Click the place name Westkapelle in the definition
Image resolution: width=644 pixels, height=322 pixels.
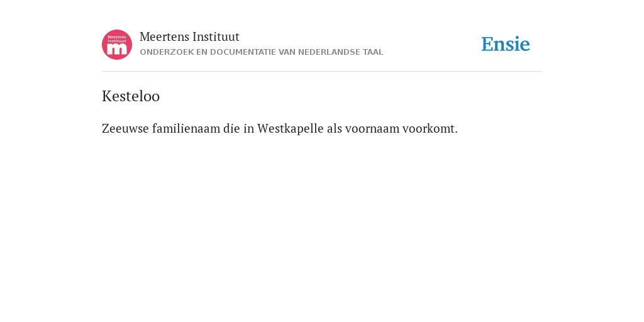[x=291, y=129]
